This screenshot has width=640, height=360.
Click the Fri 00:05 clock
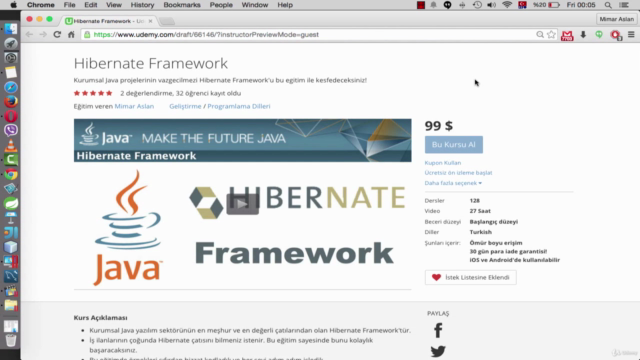(x=581, y=5)
